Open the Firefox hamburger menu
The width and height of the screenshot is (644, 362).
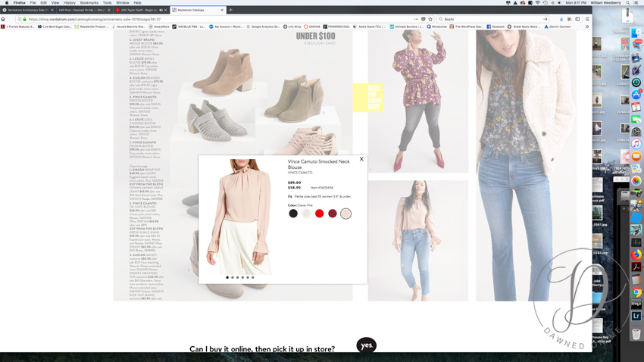tap(587, 19)
